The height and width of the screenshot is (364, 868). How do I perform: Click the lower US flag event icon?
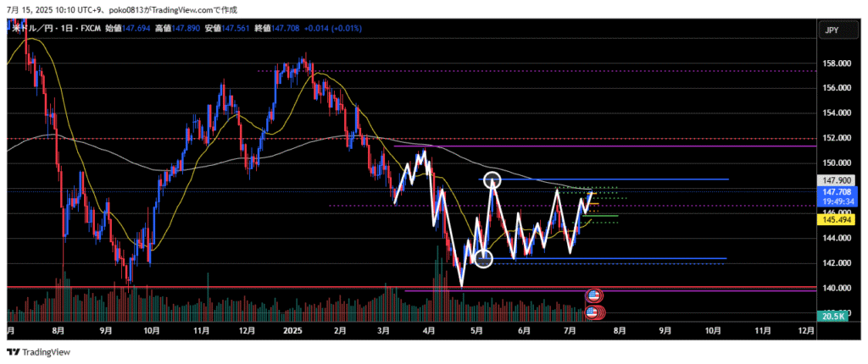click(x=593, y=312)
